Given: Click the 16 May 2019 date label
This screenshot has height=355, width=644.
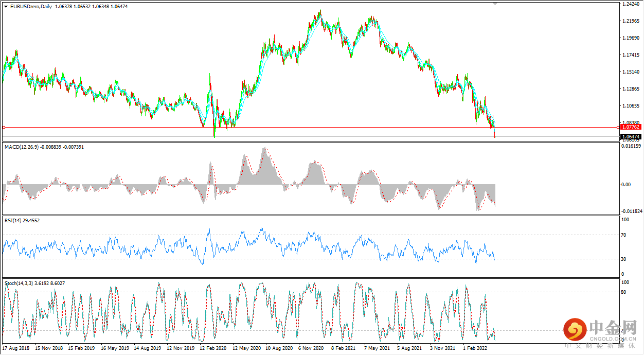Looking at the screenshot, I should [x=114, y=348].
